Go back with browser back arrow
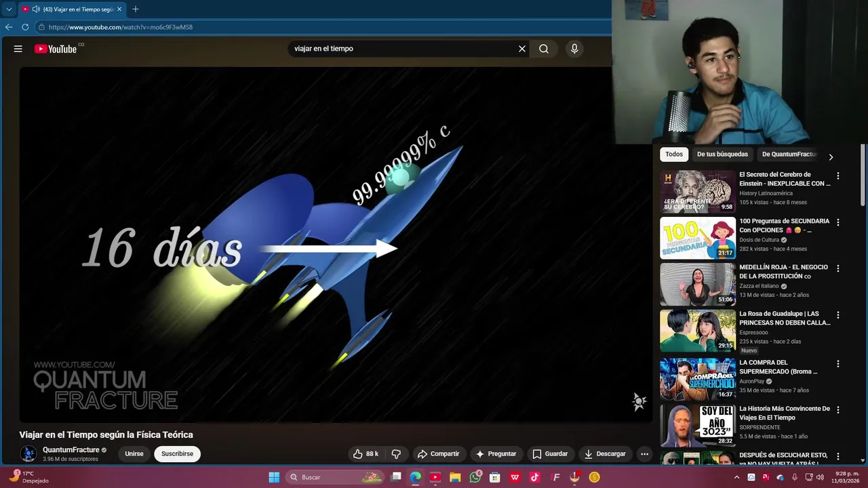868x488 pixels. pyautogui.click(x=9, y=27)
